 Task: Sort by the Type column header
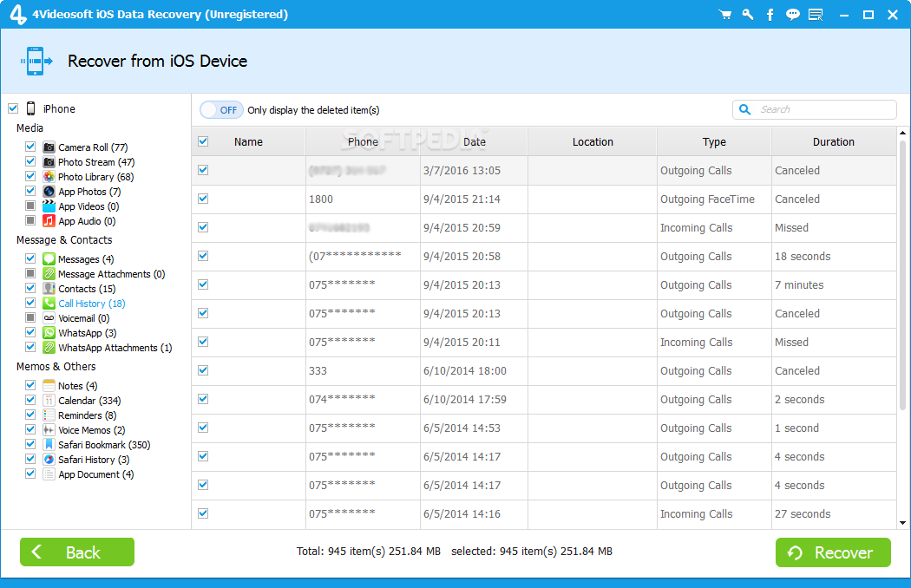tap(714, 141)
